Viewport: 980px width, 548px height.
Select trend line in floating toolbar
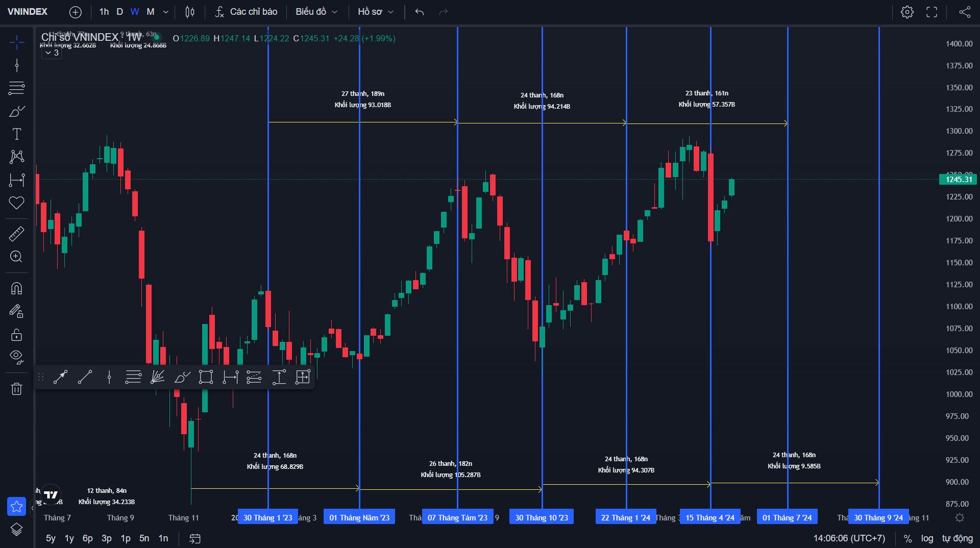coord(85,377)
